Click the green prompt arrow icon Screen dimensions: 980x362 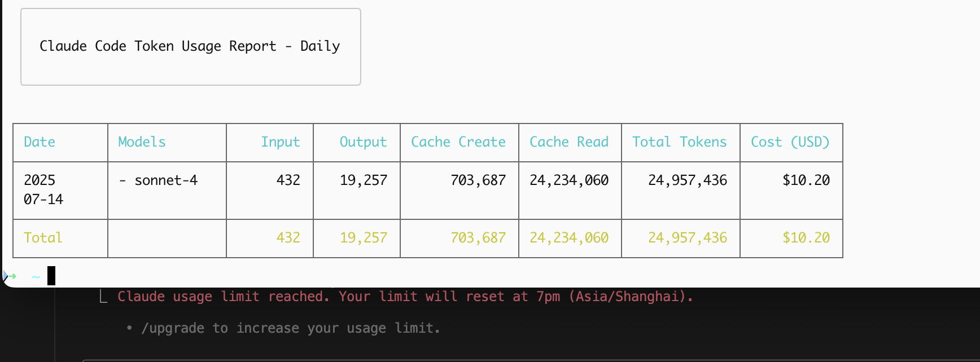click(x=11, y=276)
